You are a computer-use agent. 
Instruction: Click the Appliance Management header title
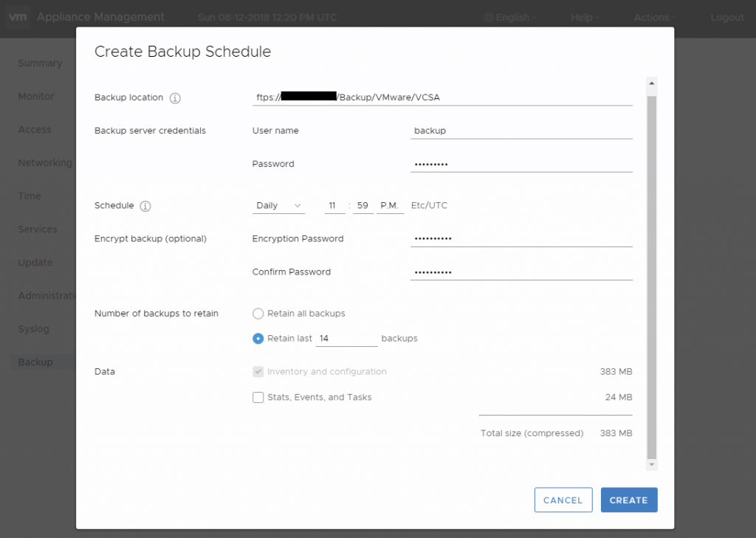(x=100, y=17)
